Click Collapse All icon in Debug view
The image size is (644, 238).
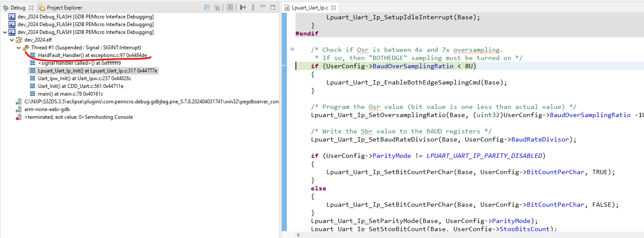click(x=207, y=7)
